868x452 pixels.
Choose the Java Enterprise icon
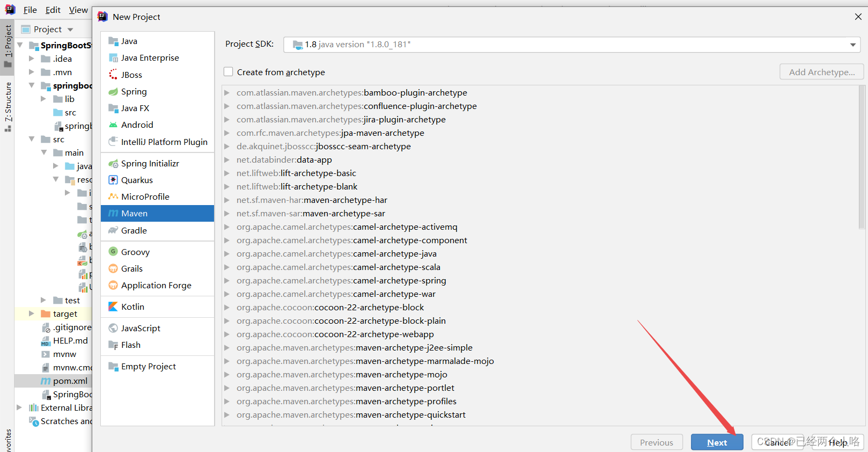tap(113, 57)
